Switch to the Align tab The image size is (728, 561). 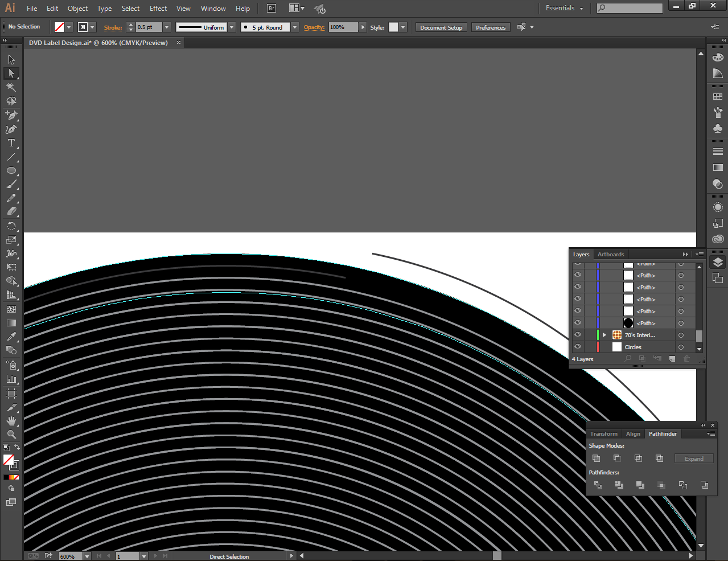633,434
